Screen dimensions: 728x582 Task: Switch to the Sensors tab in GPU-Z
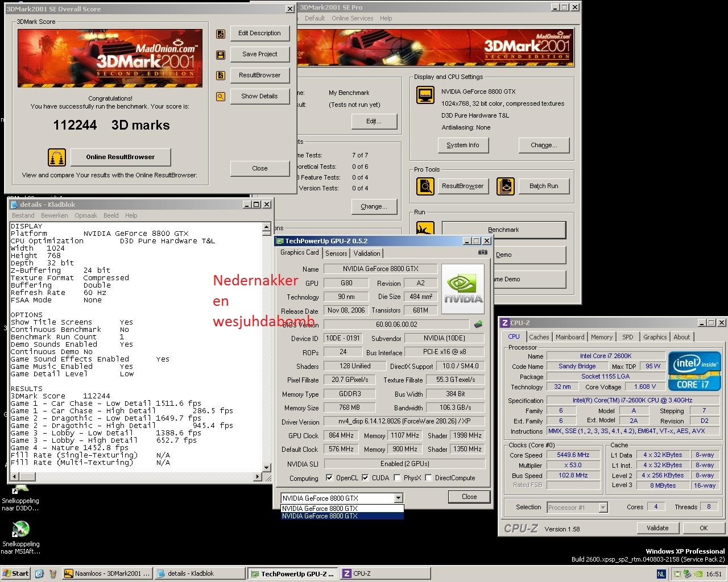[336, 253]
